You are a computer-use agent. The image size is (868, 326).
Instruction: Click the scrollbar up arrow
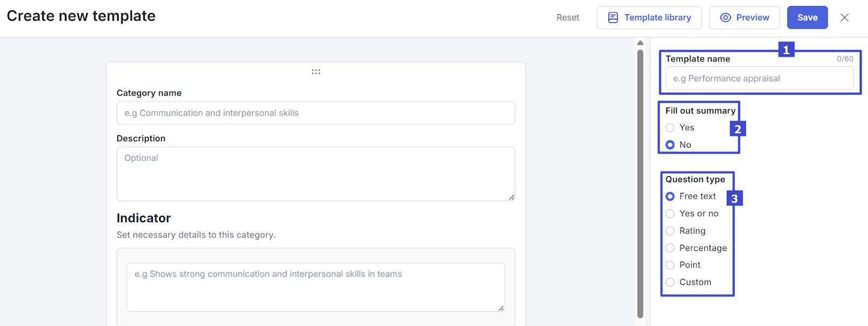tap(640, 43)
